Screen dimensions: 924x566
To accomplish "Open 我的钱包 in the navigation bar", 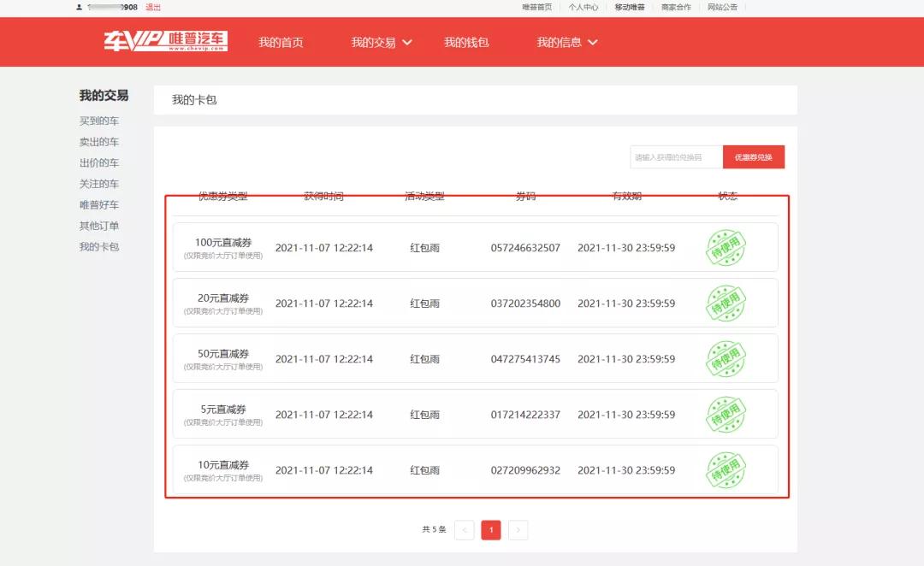I will 466,43.
